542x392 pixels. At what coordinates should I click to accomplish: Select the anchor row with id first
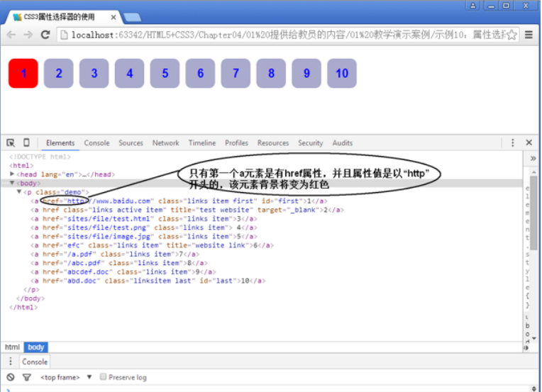click(x=179, y=201)
